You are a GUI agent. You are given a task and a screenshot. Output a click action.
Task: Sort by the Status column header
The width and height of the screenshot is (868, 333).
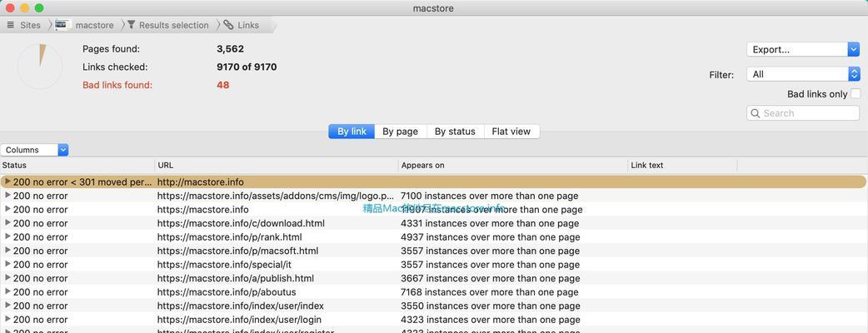pos(77,165)
